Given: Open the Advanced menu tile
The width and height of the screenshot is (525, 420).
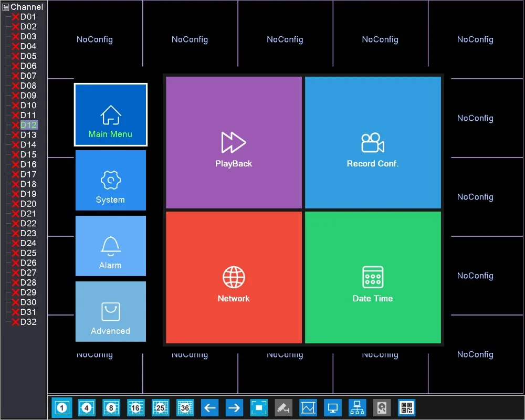Looking at the screenshot, I should click(x=110, y=311).
